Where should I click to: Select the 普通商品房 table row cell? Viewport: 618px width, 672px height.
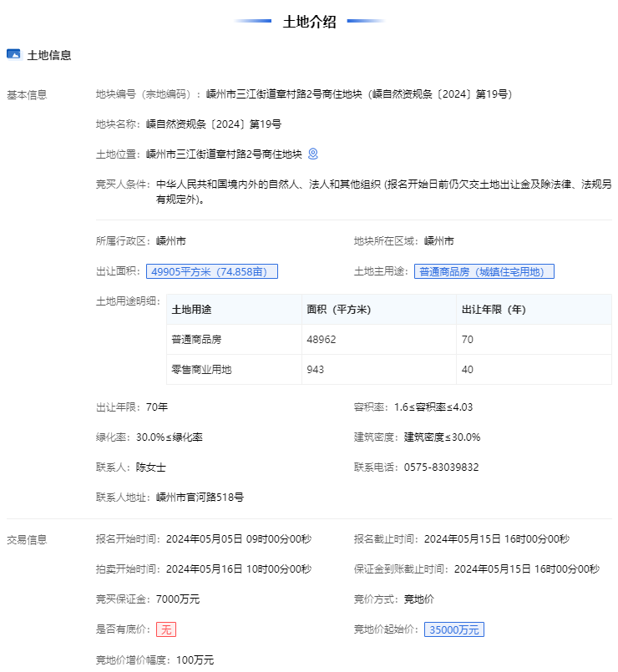197,340
